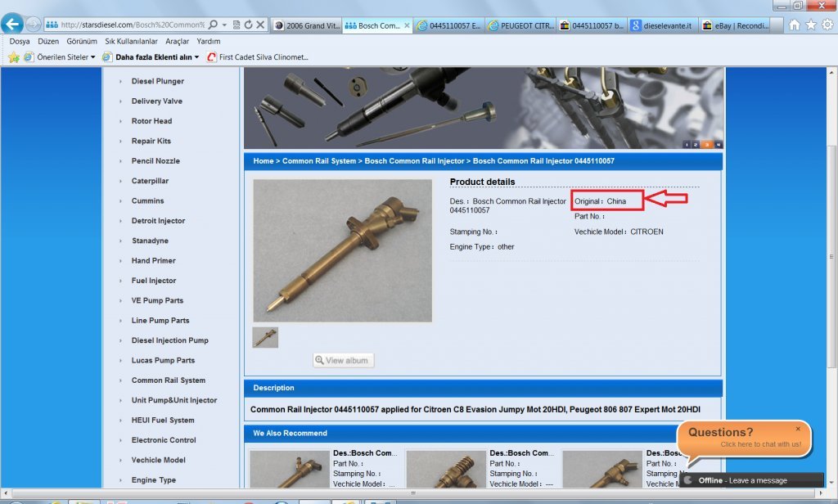This screenshot has height=504, width=838.
Task: Click the browser Forward arrow button
Action: (x=33, y=25)
